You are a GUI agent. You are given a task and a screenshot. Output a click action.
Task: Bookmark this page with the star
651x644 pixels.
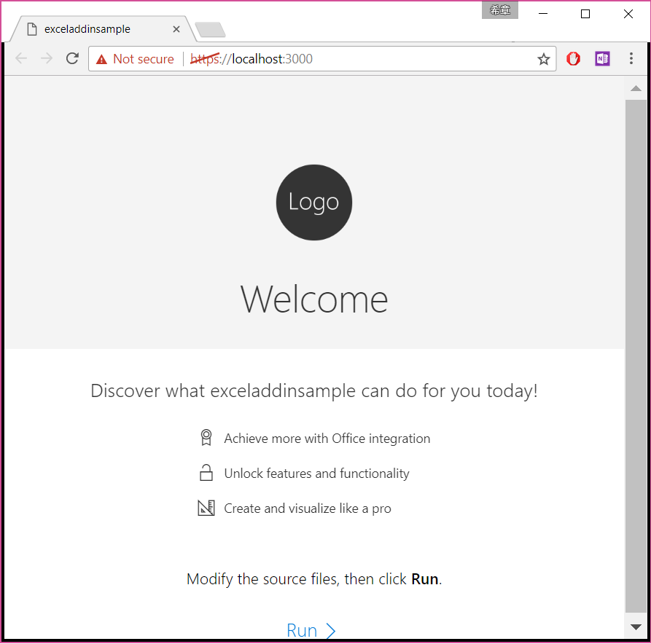click(543, 59)
